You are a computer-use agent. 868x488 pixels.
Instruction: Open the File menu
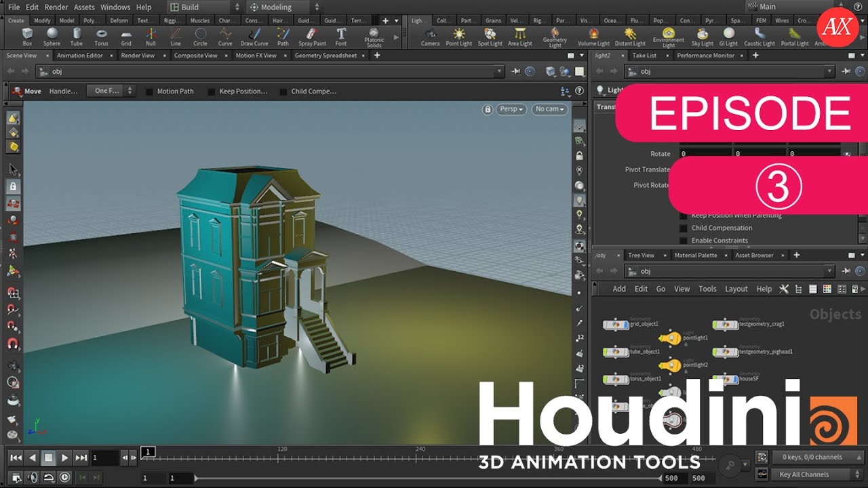(14, 7)
